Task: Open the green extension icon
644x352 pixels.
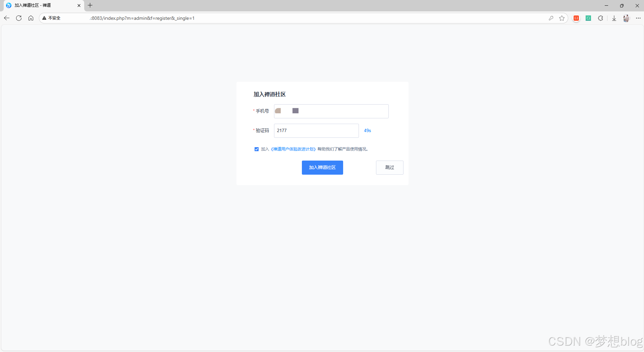Action: (x=588, y=18)
